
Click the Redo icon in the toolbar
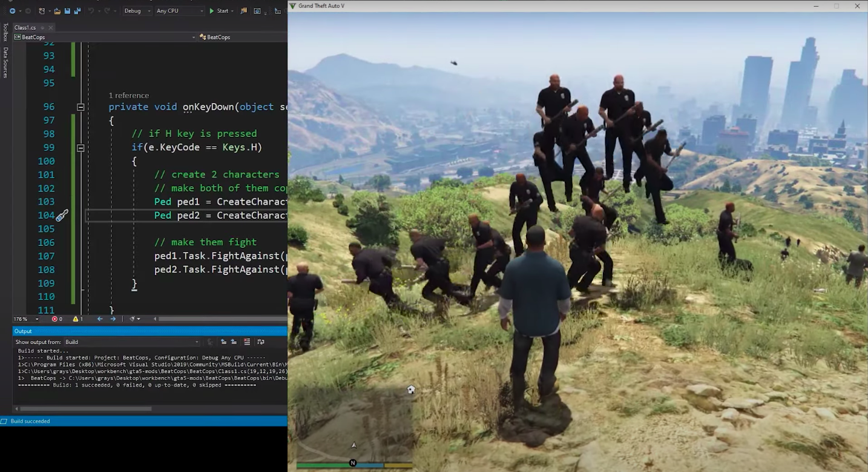pyautogui.click(x=107, y=11)
